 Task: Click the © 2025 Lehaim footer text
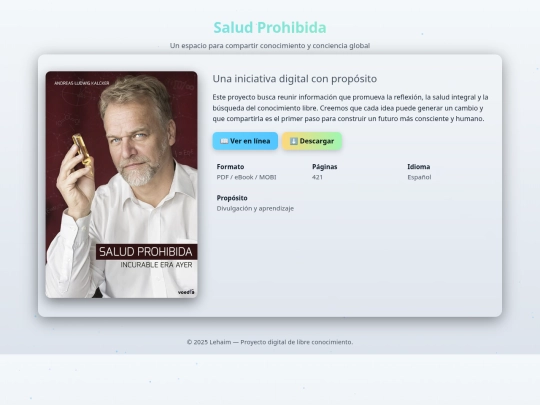[x=270, y=342]
